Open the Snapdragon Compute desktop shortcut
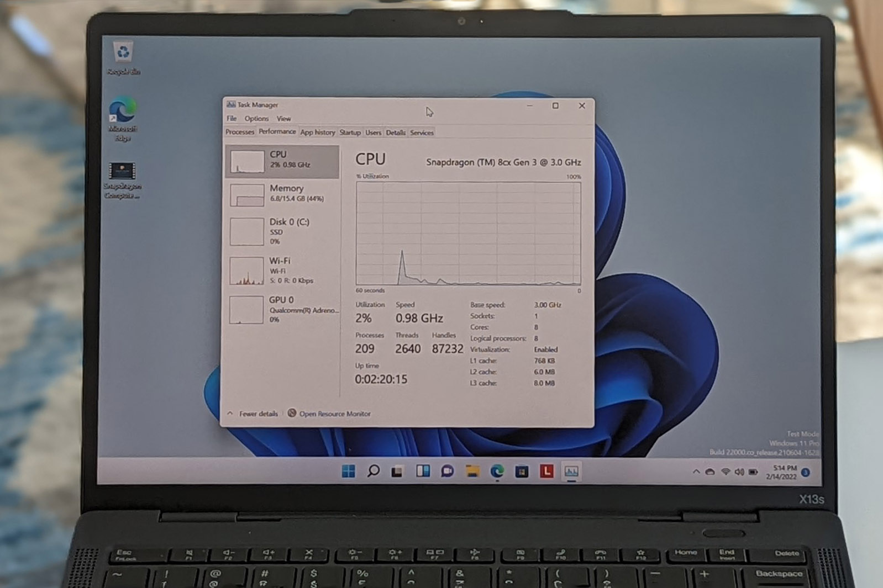 tap(122, 181)
